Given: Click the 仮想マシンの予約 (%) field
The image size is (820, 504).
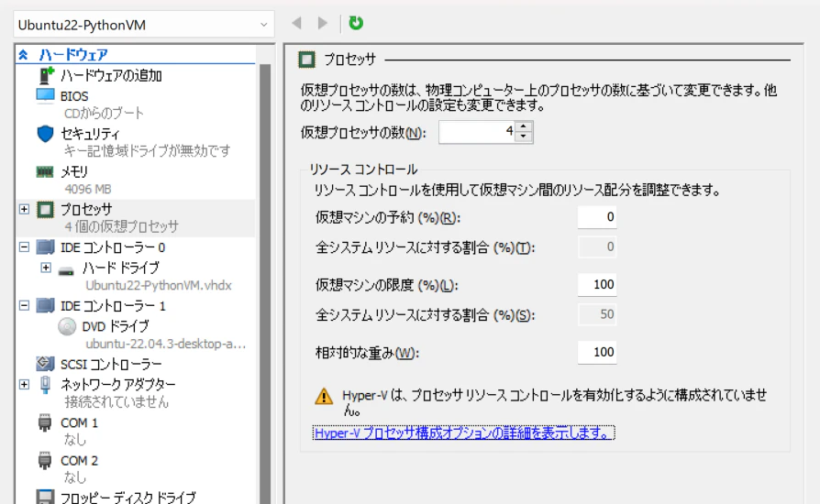Looking at the screenshot, I should 597,217.
